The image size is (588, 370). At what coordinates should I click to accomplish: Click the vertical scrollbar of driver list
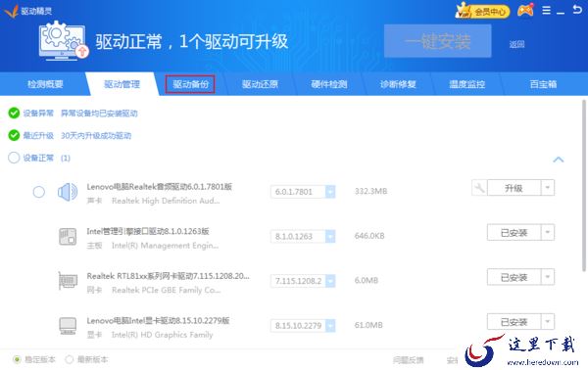(584, 185)
